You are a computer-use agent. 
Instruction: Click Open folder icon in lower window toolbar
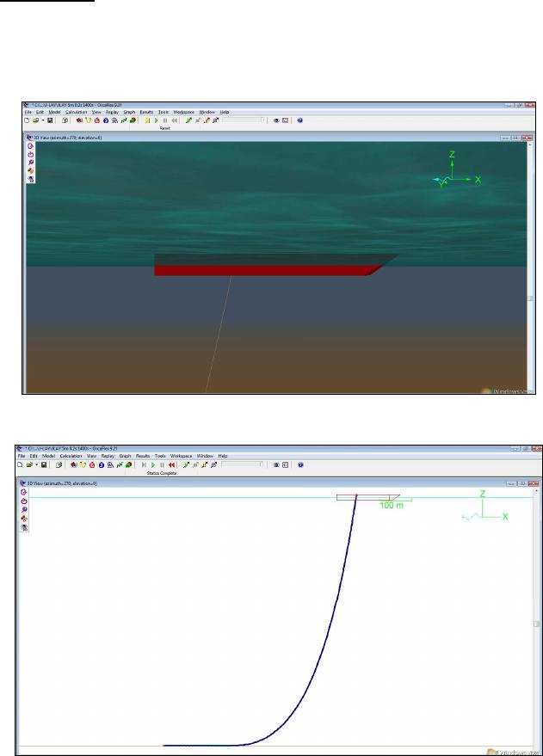coord(29,465)
